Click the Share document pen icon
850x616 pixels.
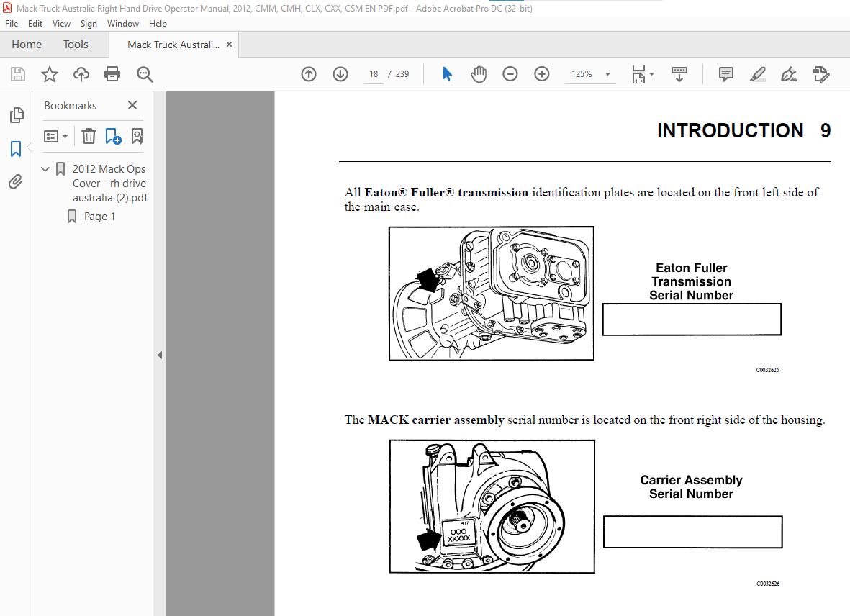[x=820, y=74]
